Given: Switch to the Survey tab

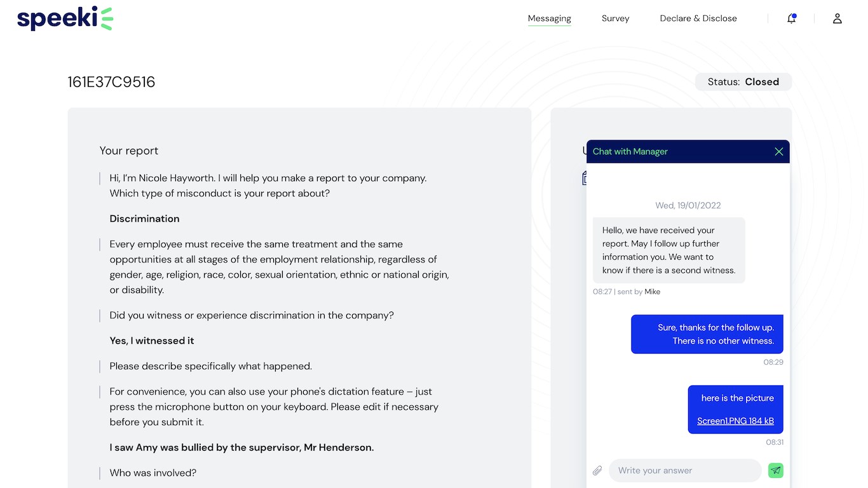Looking at the screenshot, I should pyautogui.click(x=615, y=18).
